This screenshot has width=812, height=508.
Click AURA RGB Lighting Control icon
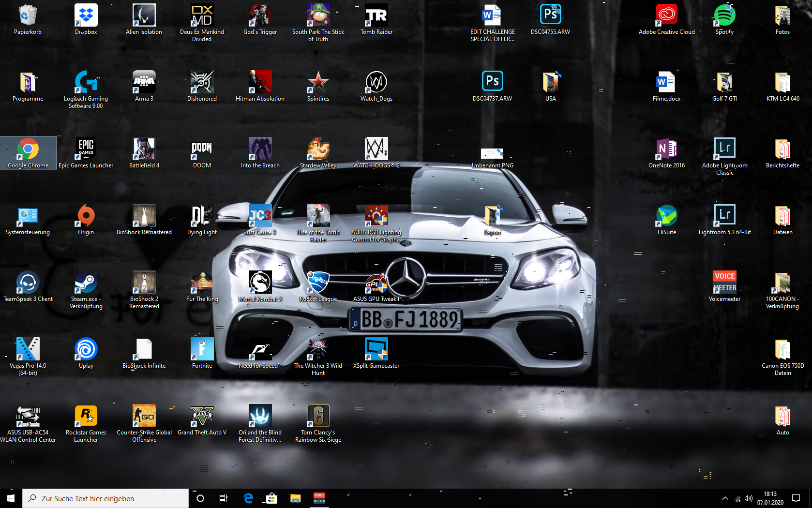click(x=376, y=215)
